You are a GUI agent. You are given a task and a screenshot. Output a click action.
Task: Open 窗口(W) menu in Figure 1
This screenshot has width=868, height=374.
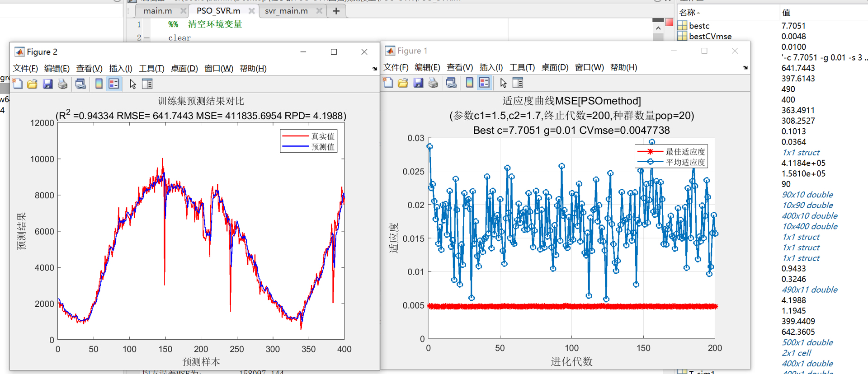(x=590, y=67)
